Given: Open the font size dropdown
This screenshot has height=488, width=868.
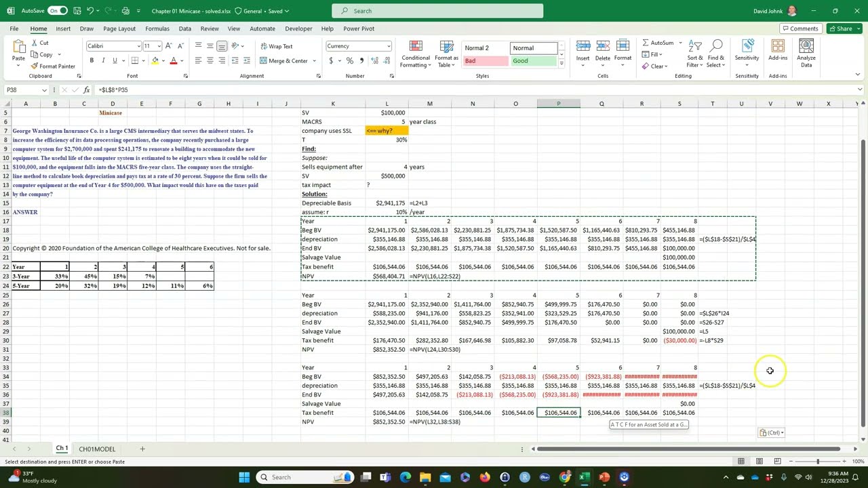Looking at the screenshot, I should click(159, 46).
